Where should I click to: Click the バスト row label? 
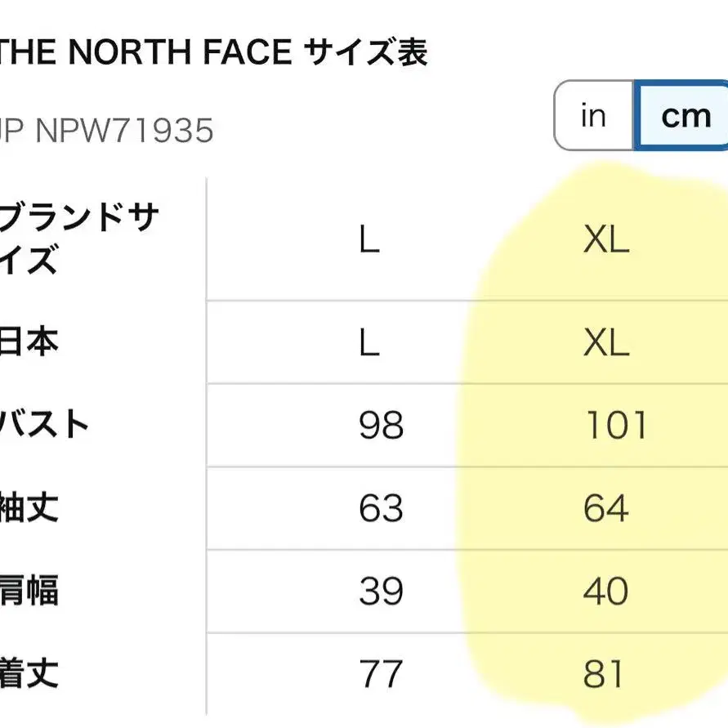click(x=45, y=425)
